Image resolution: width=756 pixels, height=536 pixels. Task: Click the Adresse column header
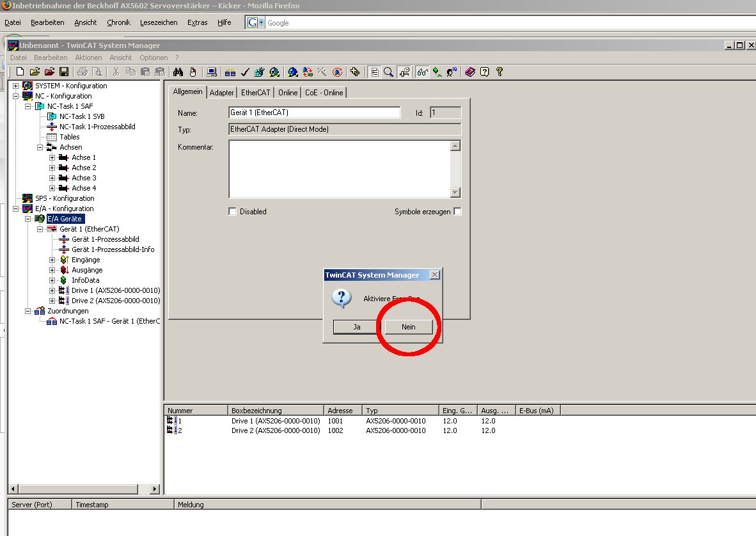point(343,411)
